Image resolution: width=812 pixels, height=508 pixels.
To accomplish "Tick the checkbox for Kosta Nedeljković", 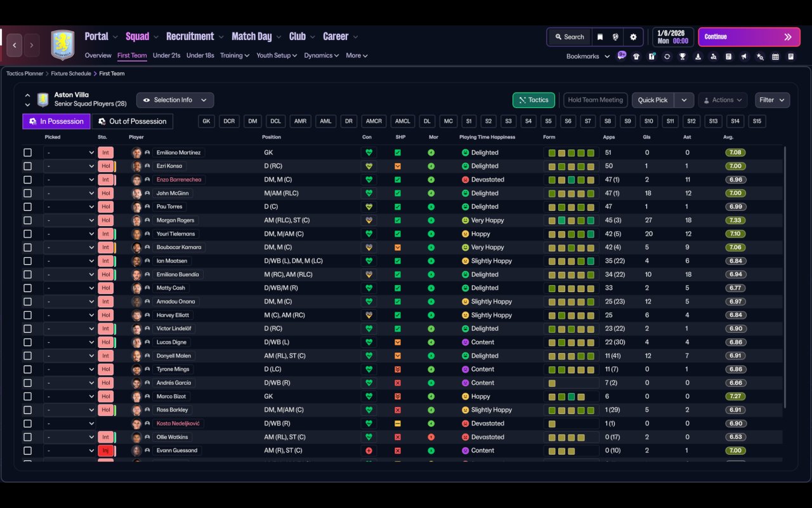I will click(27, 424).
